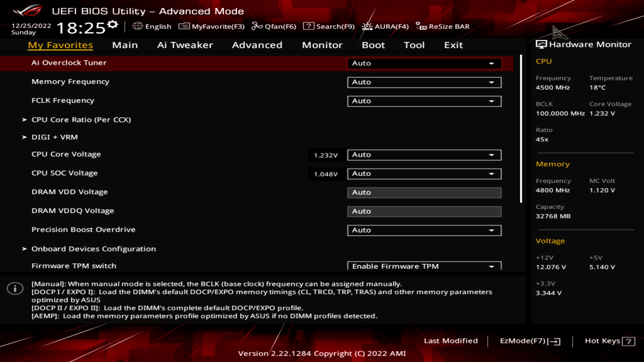Open Precision Boost Overdrive dropdown
This screenshot has height=362, width=644.
424,230
